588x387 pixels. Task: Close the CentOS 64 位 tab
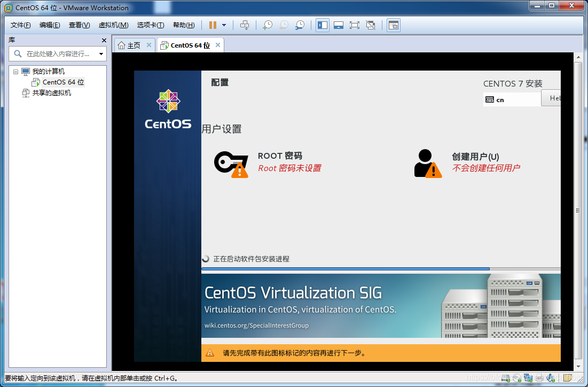coord(218,45)
